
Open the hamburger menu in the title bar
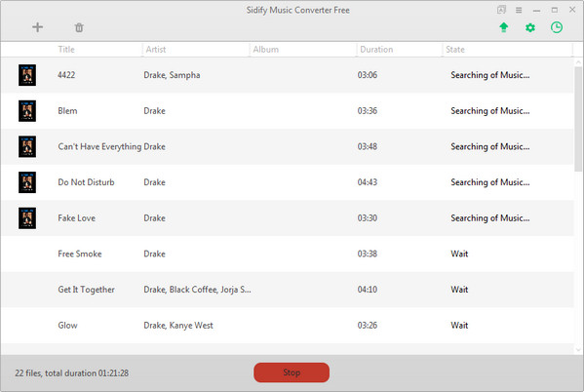pyautogui.click(x=519, y=10)
